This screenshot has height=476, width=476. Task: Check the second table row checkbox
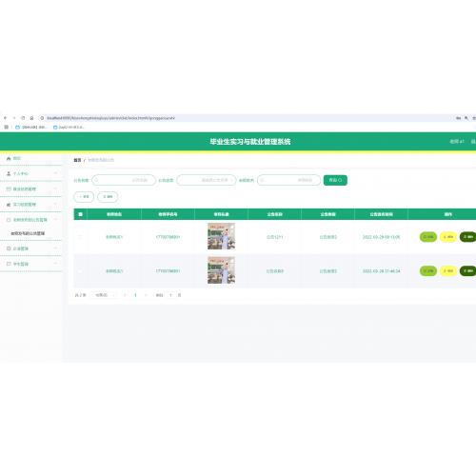click(80, 270)
